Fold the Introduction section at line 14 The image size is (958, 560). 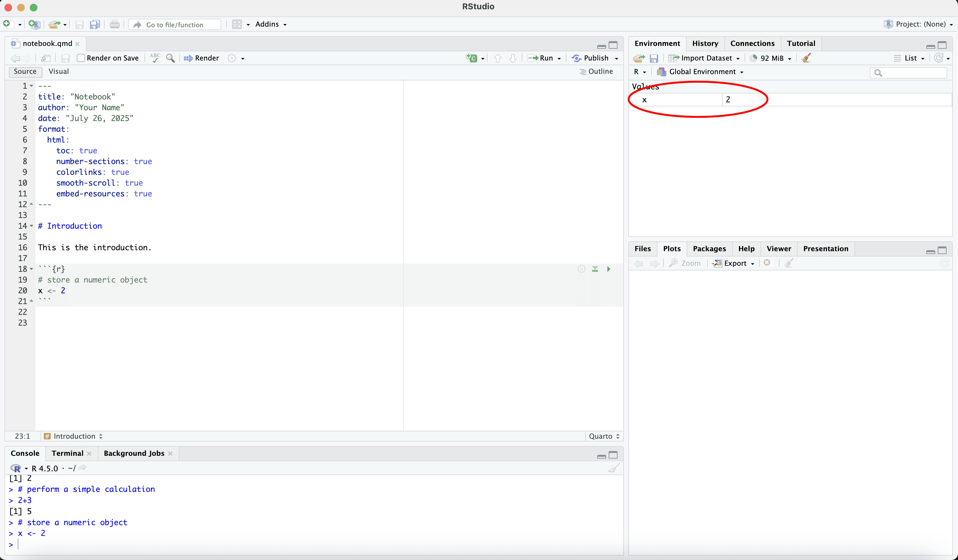pyautogui.click(x=32, y=226)
